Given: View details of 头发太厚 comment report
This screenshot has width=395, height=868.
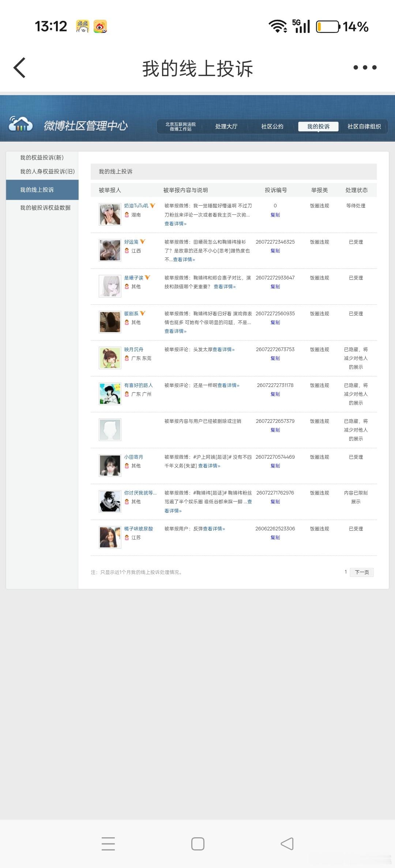Looking at the screenshot, I should pyautogui.click(x=223, y=349).
